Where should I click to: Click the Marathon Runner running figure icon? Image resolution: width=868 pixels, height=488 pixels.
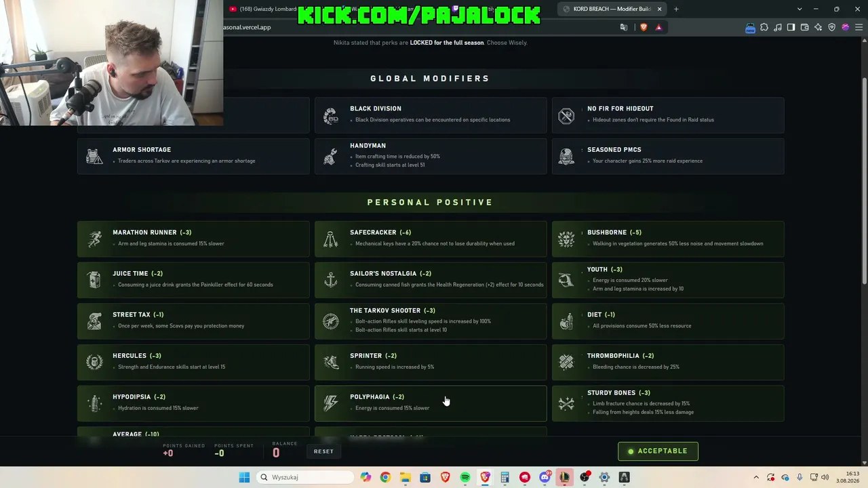[x=94, y=239]
